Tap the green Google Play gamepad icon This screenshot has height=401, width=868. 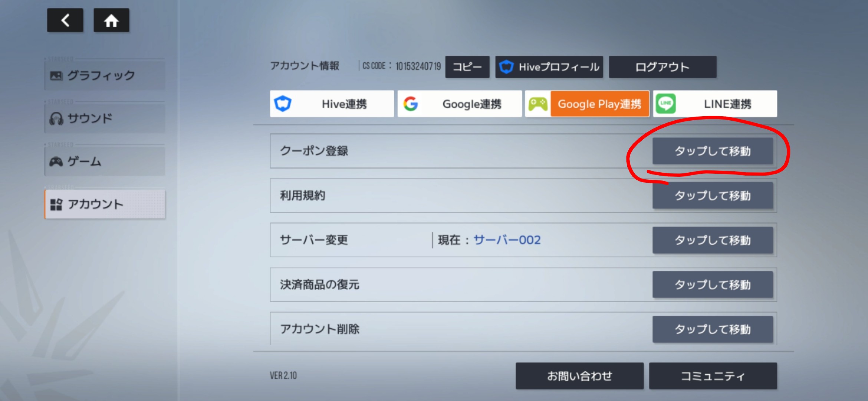[x=538, y=104]
